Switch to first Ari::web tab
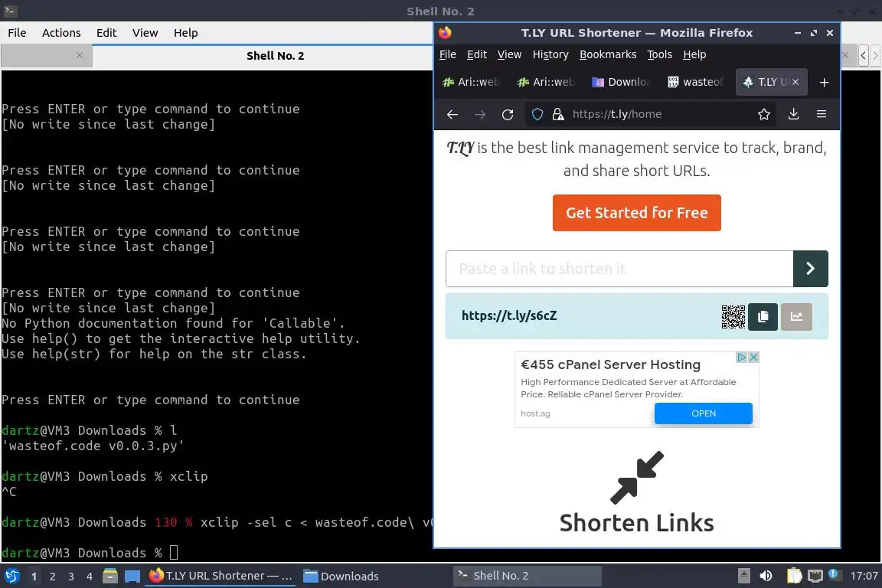The image size is (882, 588). click(x=471, y=82)
